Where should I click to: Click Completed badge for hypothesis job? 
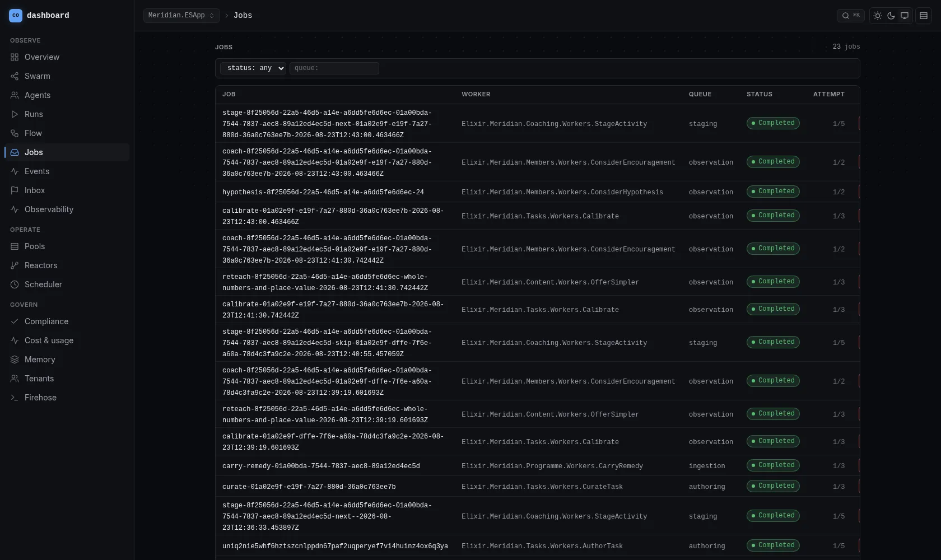click(773, 192)
